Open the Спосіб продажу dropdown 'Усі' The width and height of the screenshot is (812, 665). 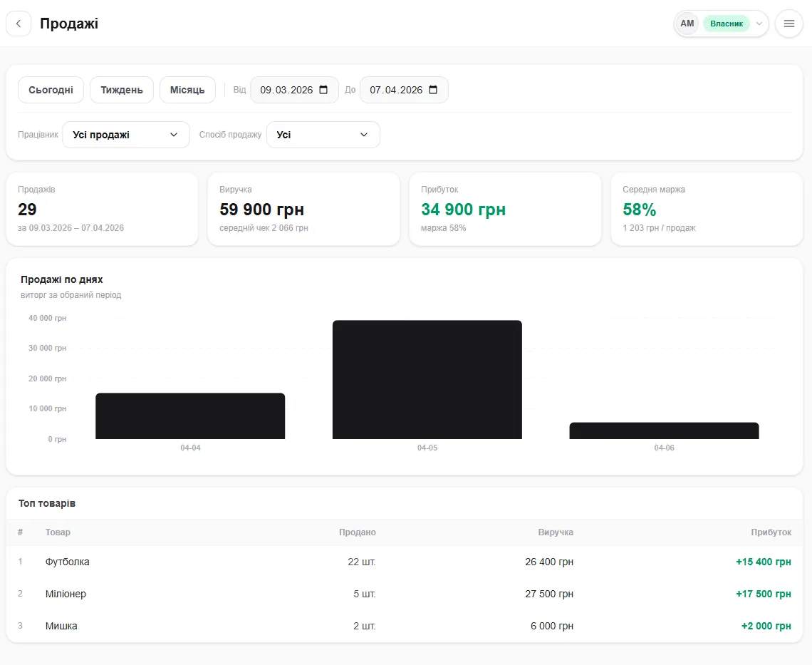point(323,135)
